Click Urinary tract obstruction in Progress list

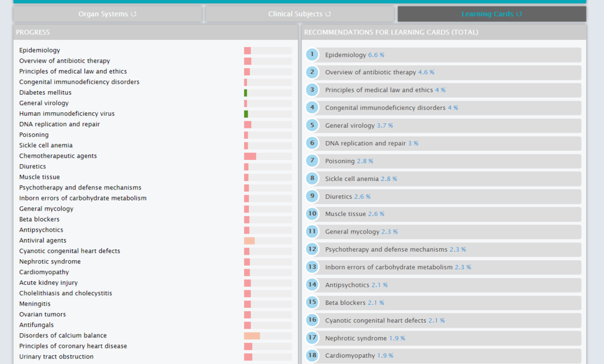[x=56, y=357]
